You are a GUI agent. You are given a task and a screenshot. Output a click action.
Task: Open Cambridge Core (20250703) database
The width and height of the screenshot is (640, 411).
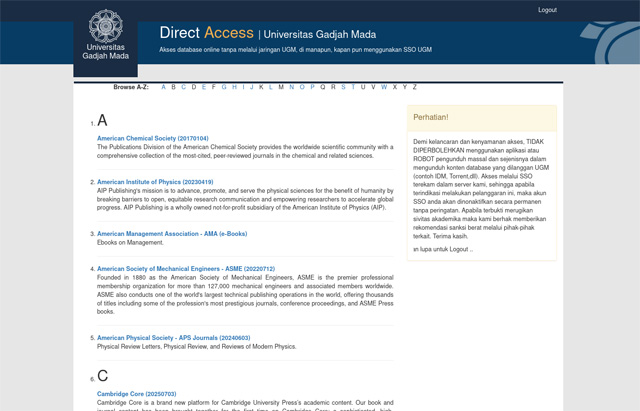tap(136, 394)
